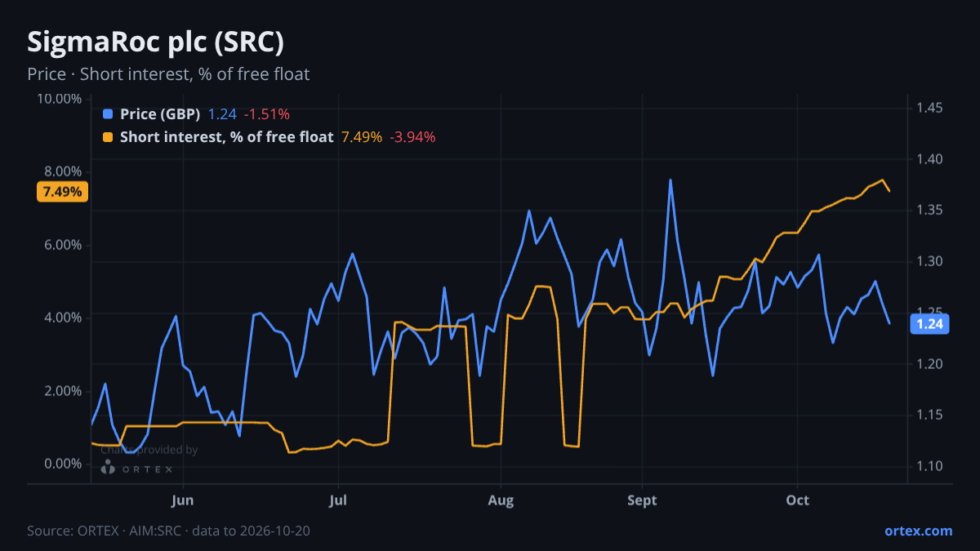The height and width of the screenshot is (551, 980).
Task: Click the SigmaRoc plc (SRC) title
Action: (x=156, y=42)
